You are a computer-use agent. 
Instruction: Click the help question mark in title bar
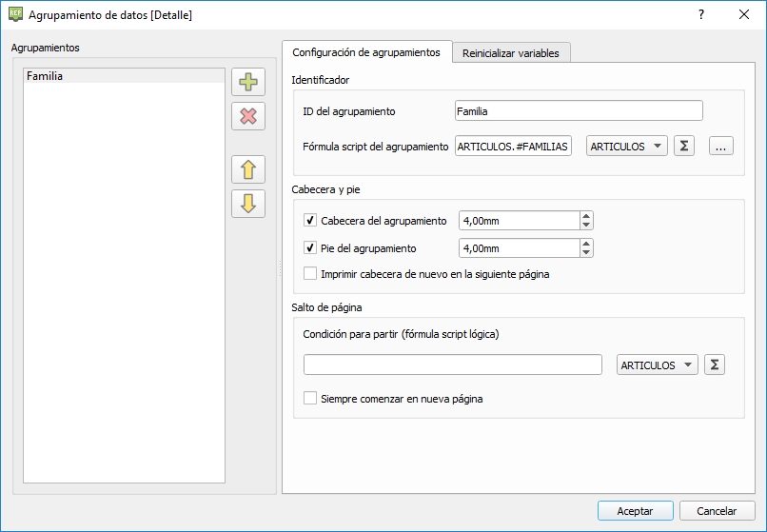(x=700, y=15)
